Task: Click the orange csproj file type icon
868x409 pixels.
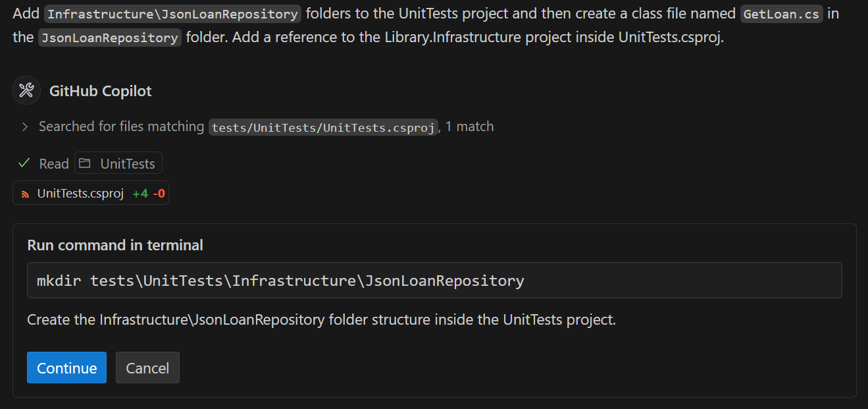Action: [26, 194]
